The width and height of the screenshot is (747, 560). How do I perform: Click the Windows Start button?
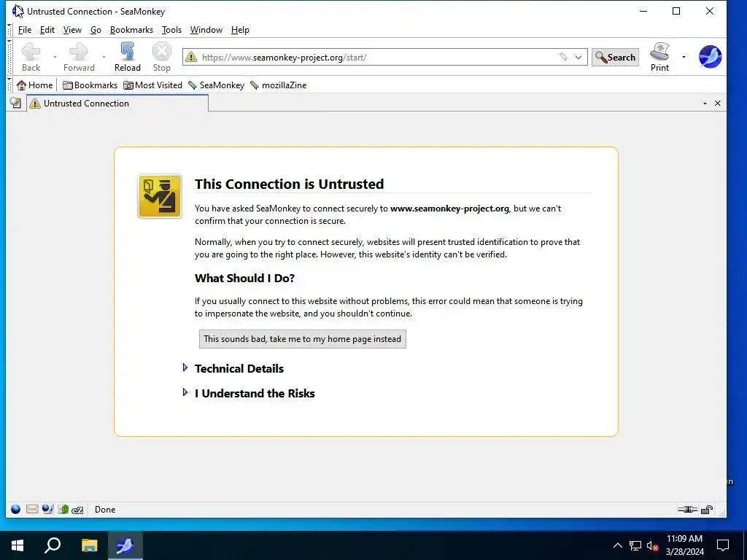(x=18, y=545)
